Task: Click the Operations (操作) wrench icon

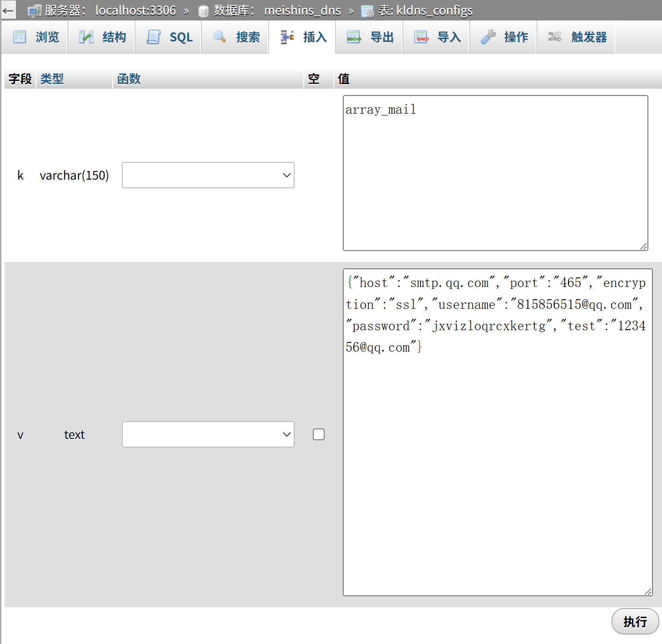Action: click(488, 37)
